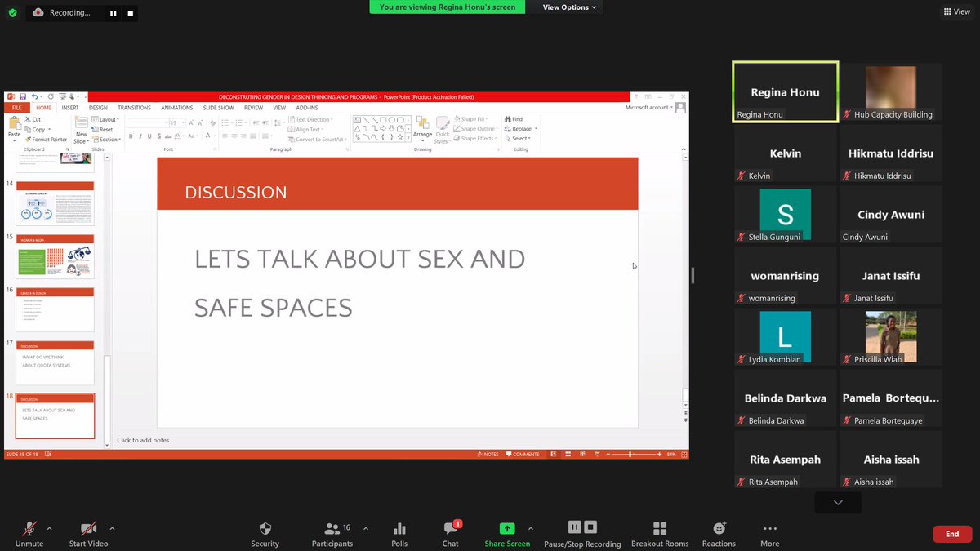Open the slide Layout dropdown
Image resolution: width=980 pixels, height=551 pixels.
[x=105, y=119]
